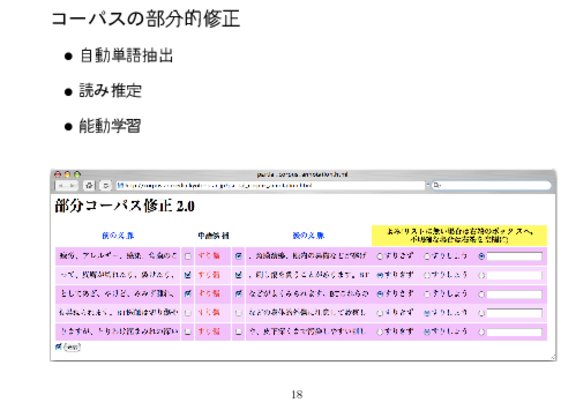Select the すりきず radio in the first row
576x410 pixels.
[380, 256]
